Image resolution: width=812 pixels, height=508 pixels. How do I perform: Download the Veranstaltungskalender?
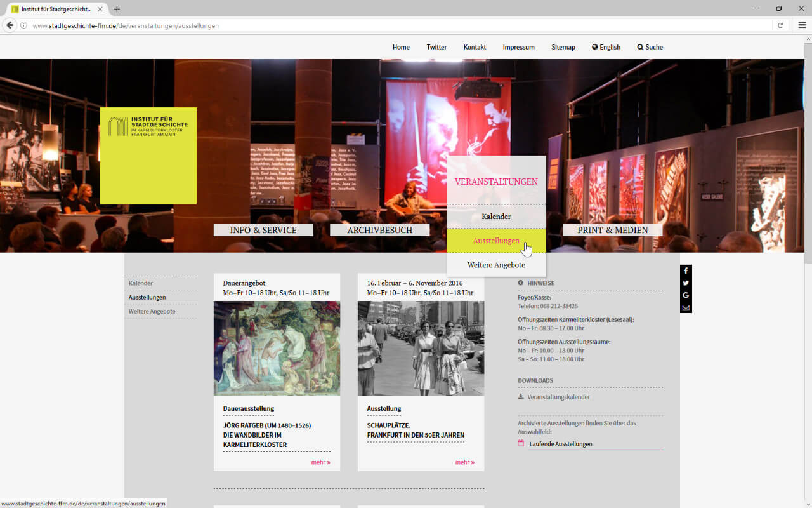click(558, 397)
